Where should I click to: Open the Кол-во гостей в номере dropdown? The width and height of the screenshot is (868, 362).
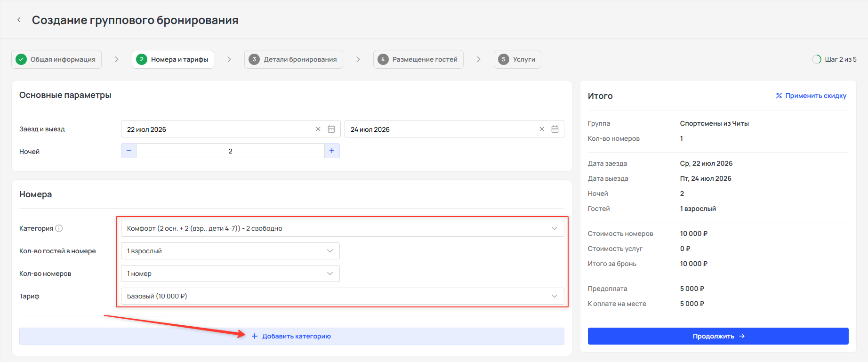pos(230,251)
